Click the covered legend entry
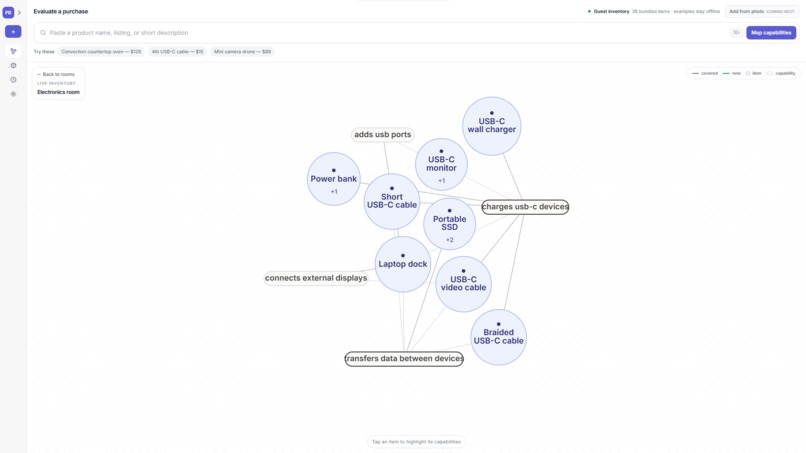The height and width of the screenshot is (453, 806). click(x=705, y=74)
